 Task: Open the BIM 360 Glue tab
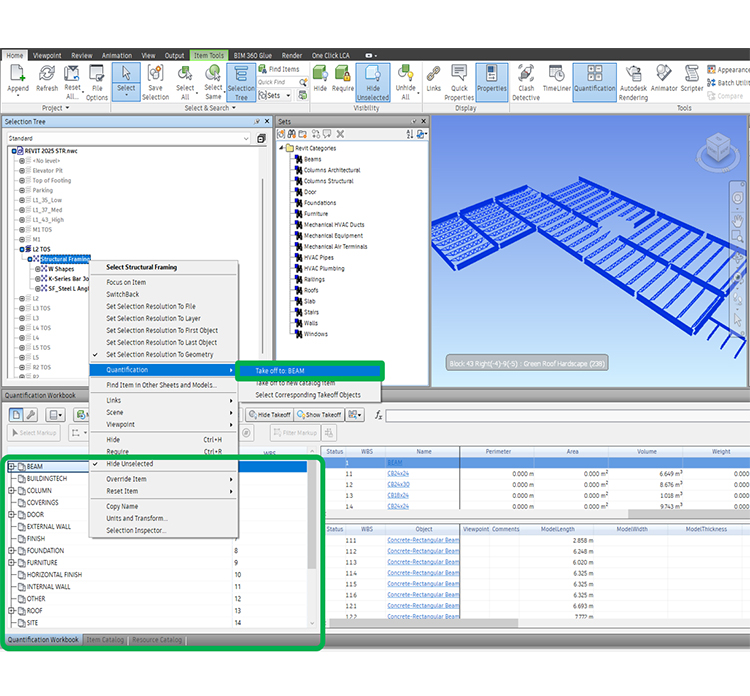click(253, 55)
